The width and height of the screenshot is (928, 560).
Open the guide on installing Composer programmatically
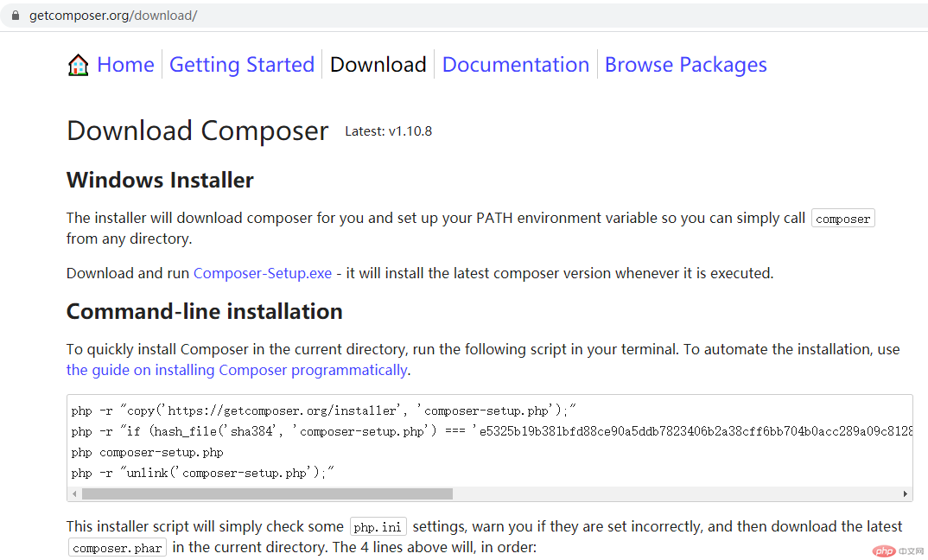tap(237, 370)
